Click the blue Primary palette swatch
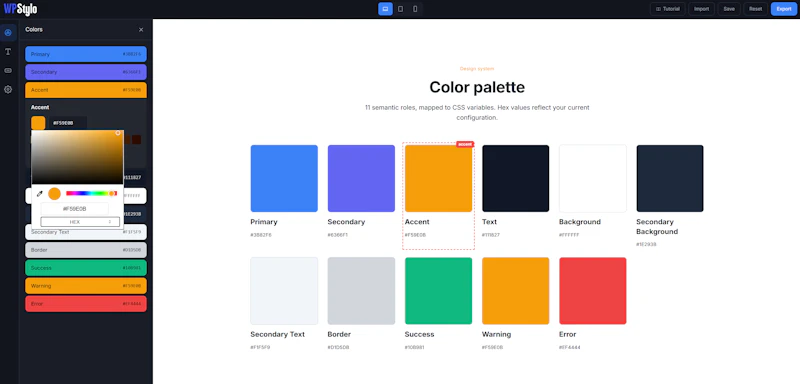This screenshot has width=800, height=384. [284, 178]
